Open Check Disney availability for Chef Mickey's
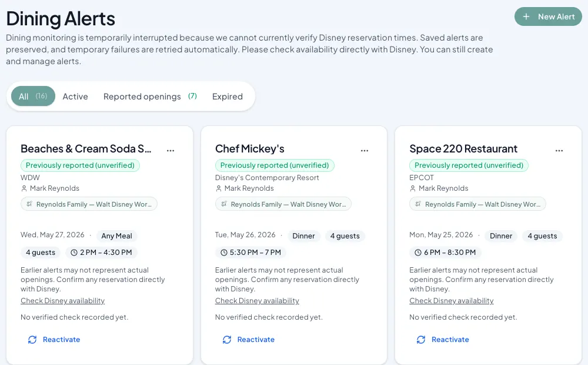 pos(257,300)
